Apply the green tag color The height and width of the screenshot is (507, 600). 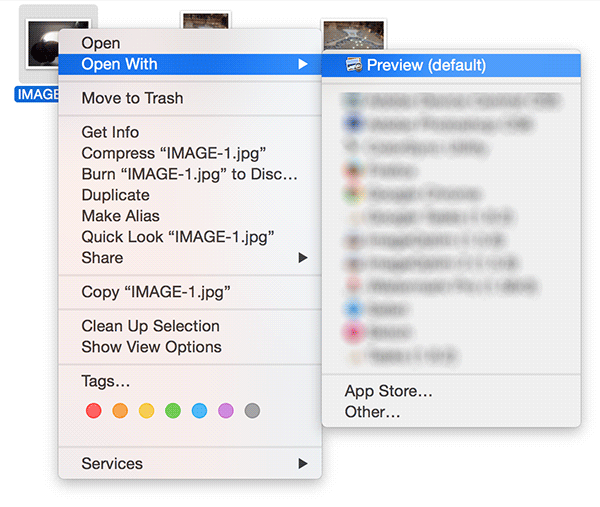pyautogui.click(x=173, y=411)
